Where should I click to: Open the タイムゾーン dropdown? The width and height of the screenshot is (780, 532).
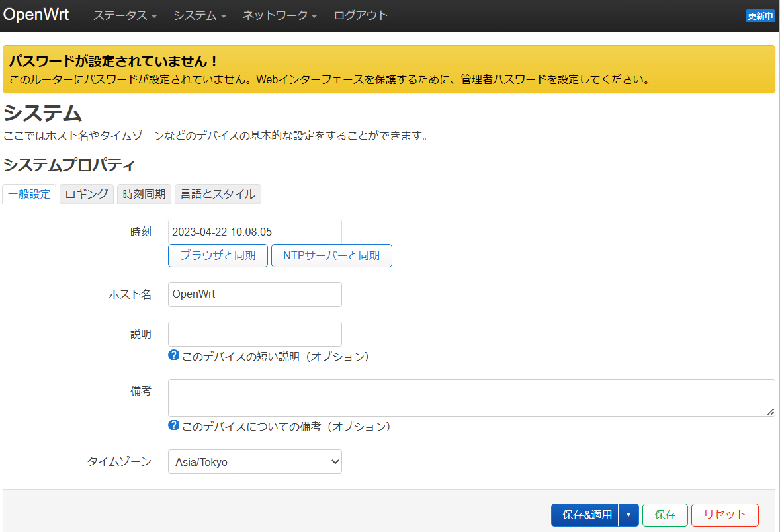(255, 462)
